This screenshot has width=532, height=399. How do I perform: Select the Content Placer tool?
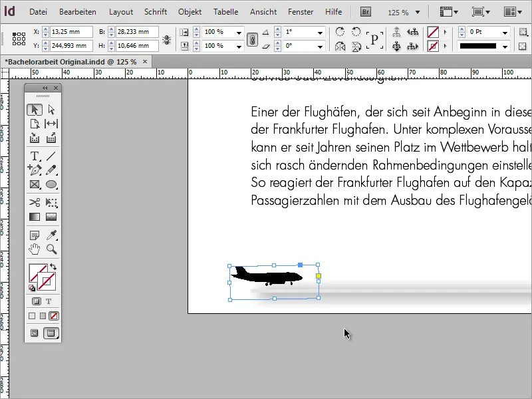coord(51,138)
